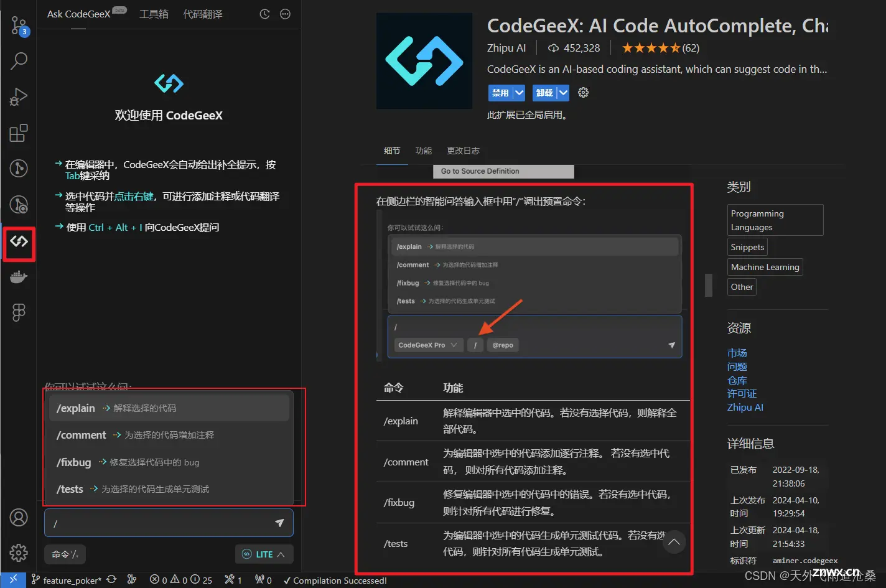
Task: Choose the /explain command suggestion
Action: point(169,408)
